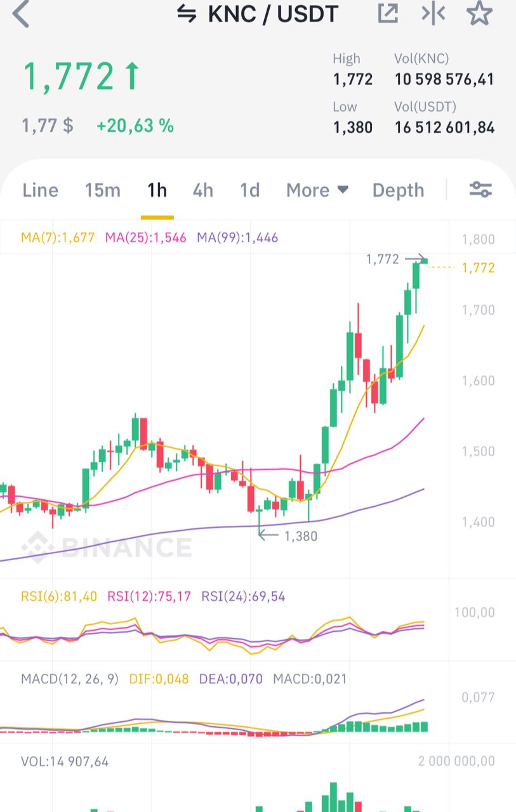Select the 1d timeframe tab
This screenshot has height=812, width=516.
tap(250, 190)
